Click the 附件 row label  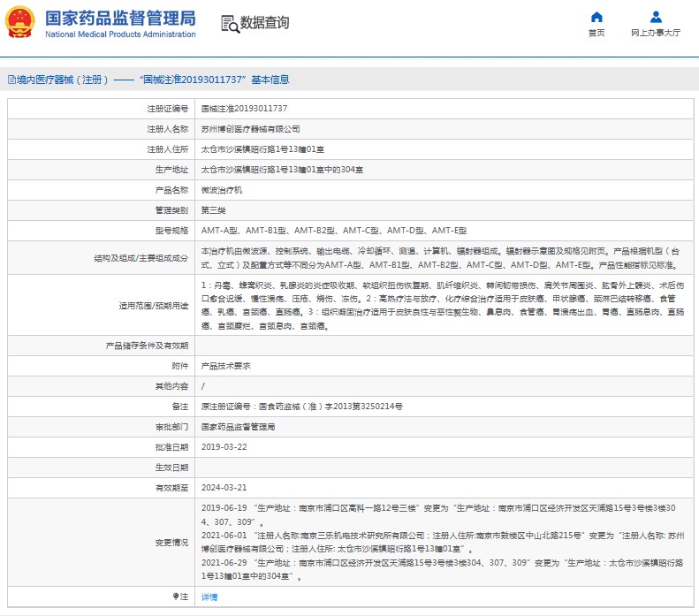click(x=180, y=366)
